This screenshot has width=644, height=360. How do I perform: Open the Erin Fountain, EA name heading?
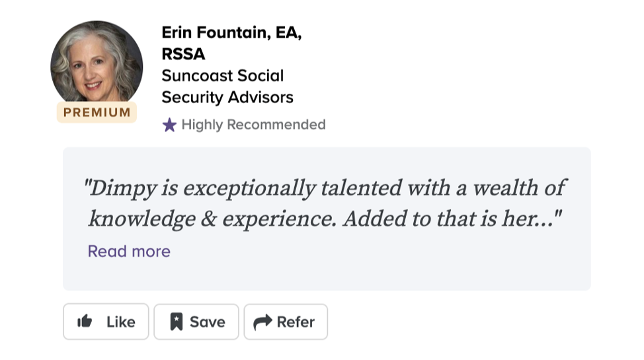click(231, 33)
